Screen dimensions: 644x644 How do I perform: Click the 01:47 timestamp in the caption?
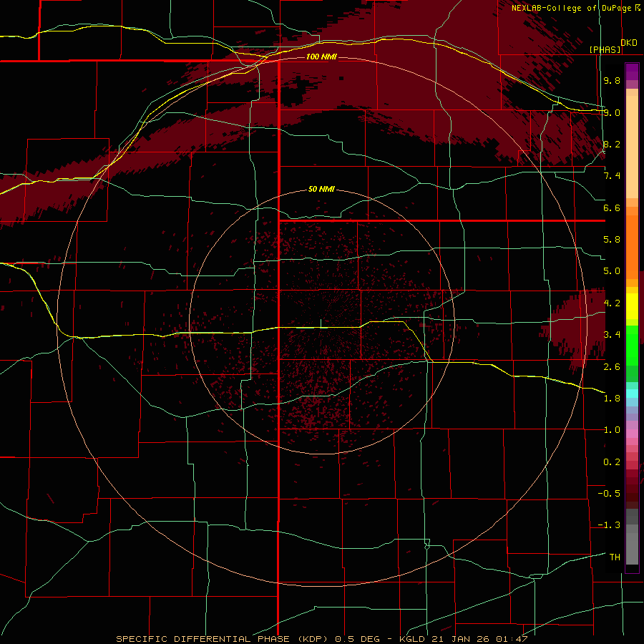(x=512, y=639)
